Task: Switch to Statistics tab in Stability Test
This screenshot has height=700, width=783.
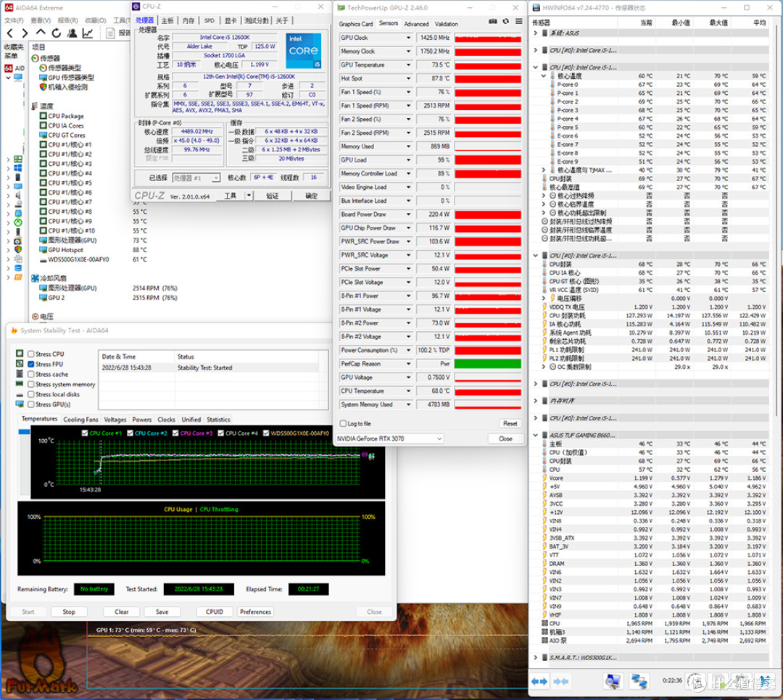Action: click(218, 420)
